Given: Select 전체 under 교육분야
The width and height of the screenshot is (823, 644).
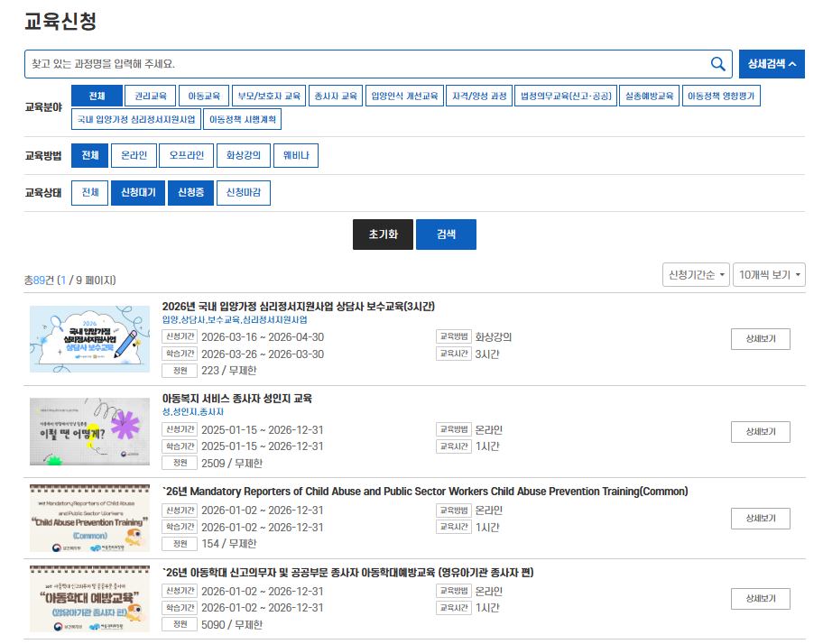Looking at the screenshot, I should (x=97, y=96).
